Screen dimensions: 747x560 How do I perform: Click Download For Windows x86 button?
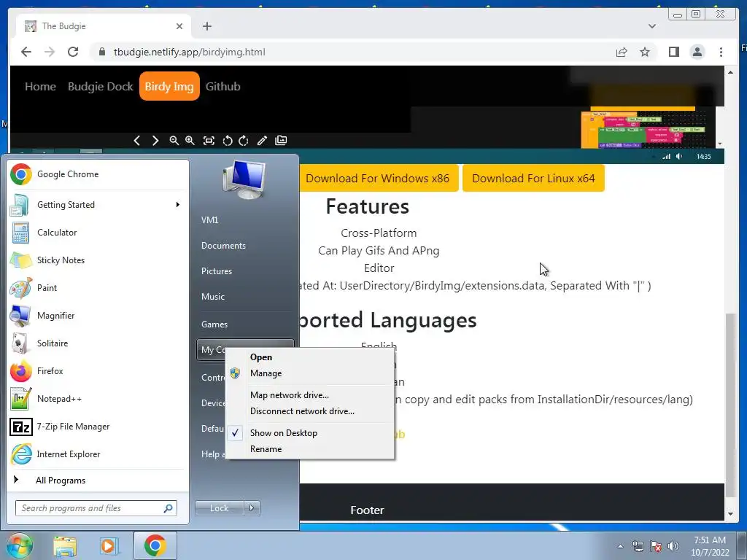pos(378,179)
